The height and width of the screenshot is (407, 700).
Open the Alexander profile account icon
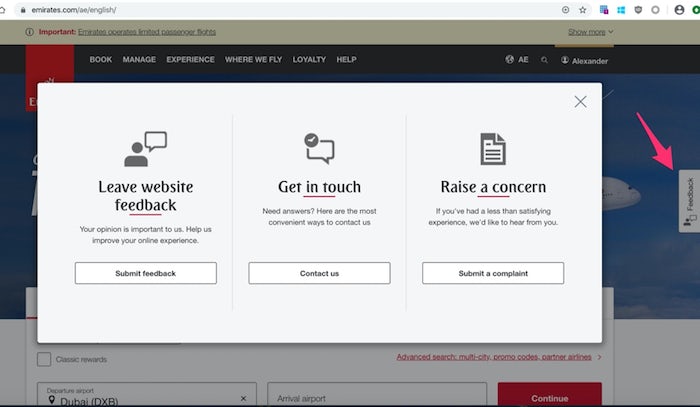click(x=565, y=60)
